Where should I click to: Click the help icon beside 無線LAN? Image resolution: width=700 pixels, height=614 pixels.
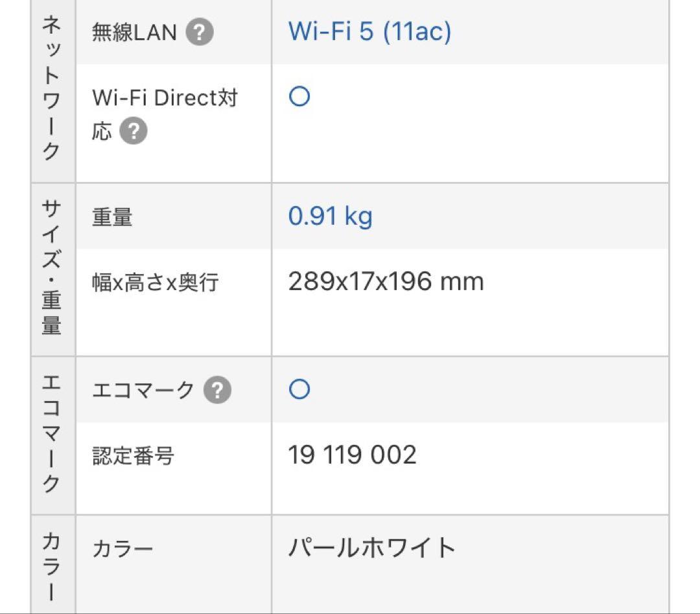tap(200, 32)
